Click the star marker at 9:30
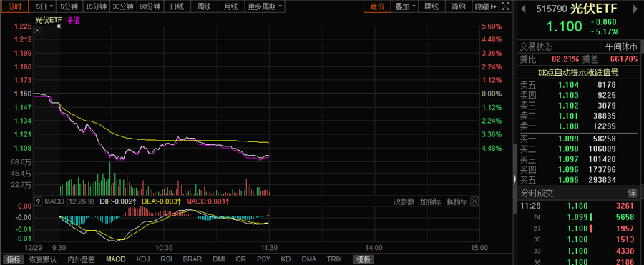 click(59, 26)
